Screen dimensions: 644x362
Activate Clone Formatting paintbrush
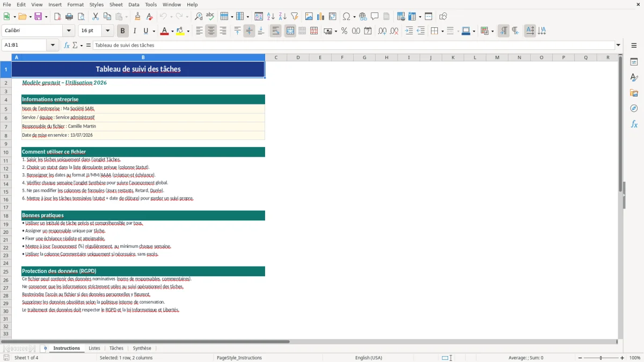[138, 17]
